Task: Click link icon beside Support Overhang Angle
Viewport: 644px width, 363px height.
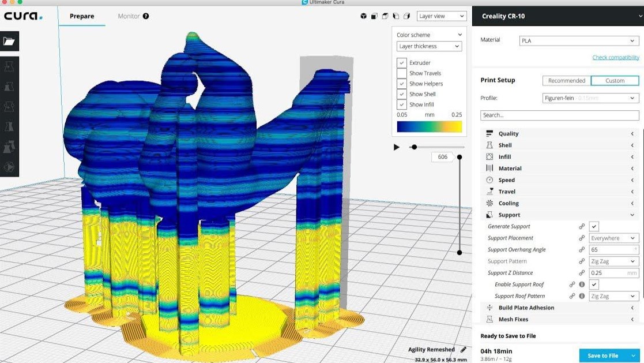Action: click(x=582, y=250)
